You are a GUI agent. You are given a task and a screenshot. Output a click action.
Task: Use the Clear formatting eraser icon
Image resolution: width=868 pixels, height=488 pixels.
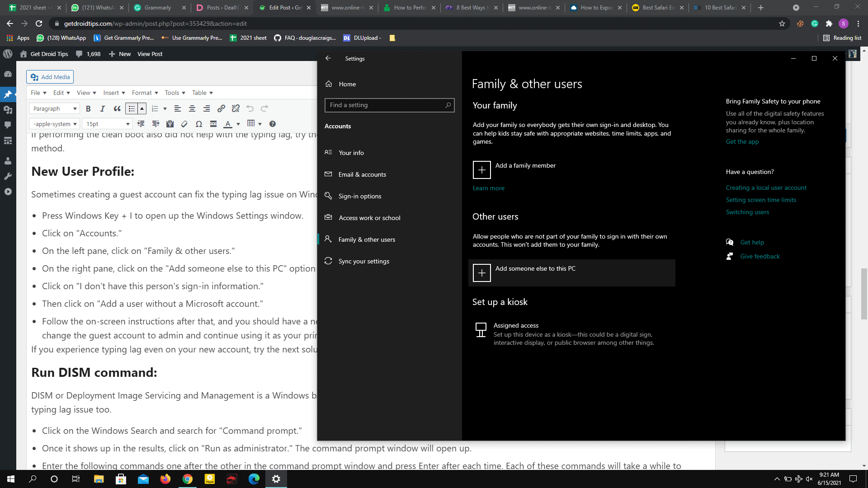coord(184,124)
